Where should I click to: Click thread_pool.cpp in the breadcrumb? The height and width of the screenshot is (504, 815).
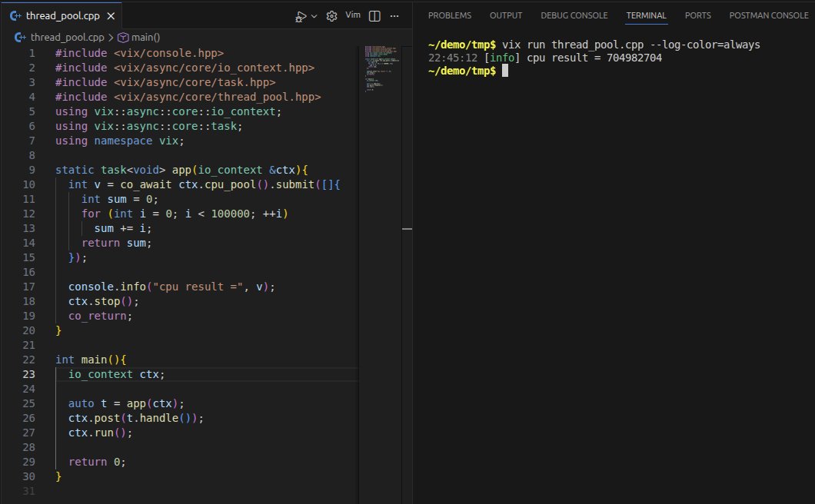(67, 38)
